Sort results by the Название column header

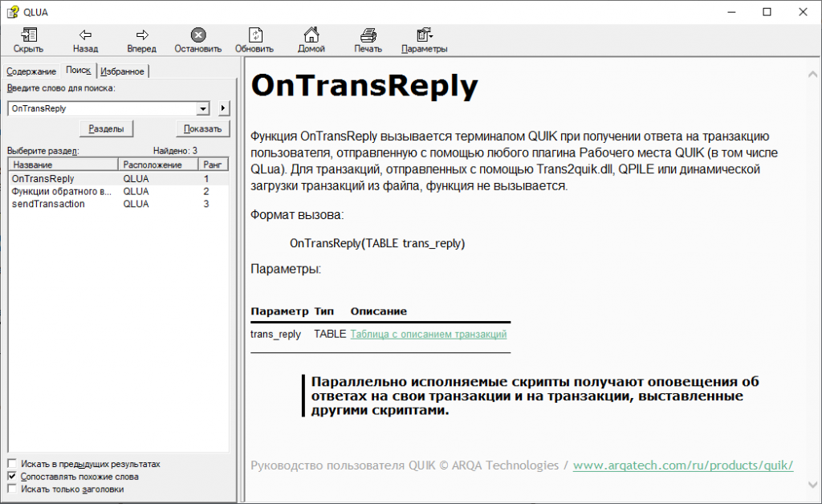pos(63,165)
